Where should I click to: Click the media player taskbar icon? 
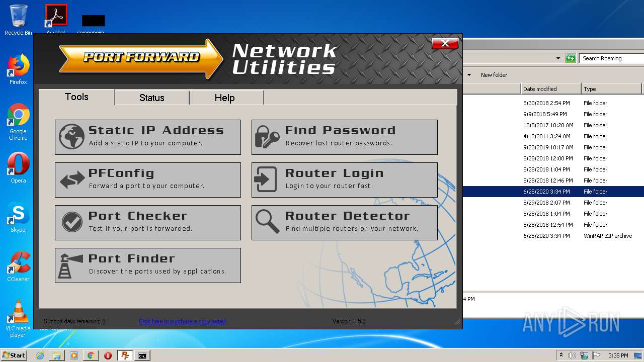pyautogui.click(x=74, y=355)
